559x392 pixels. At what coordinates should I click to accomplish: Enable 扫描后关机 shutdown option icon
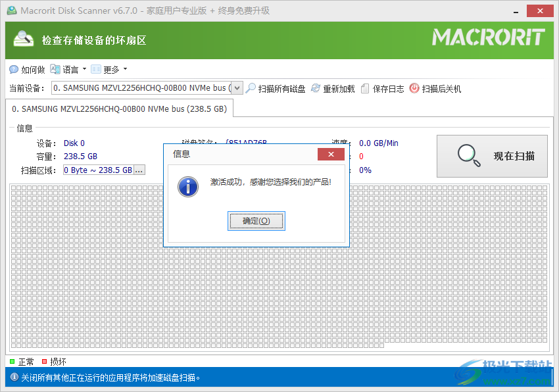tap(414, 87)
